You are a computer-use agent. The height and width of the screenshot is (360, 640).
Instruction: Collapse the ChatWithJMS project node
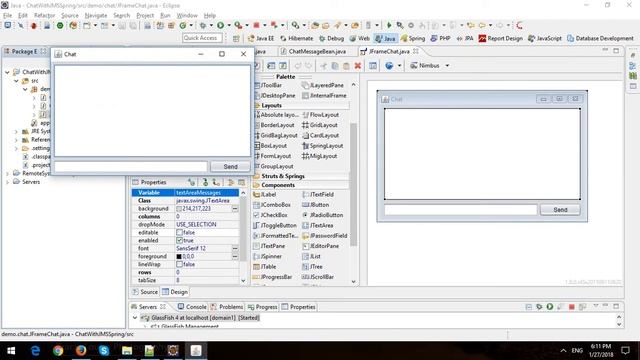click(x=7, y=72)
